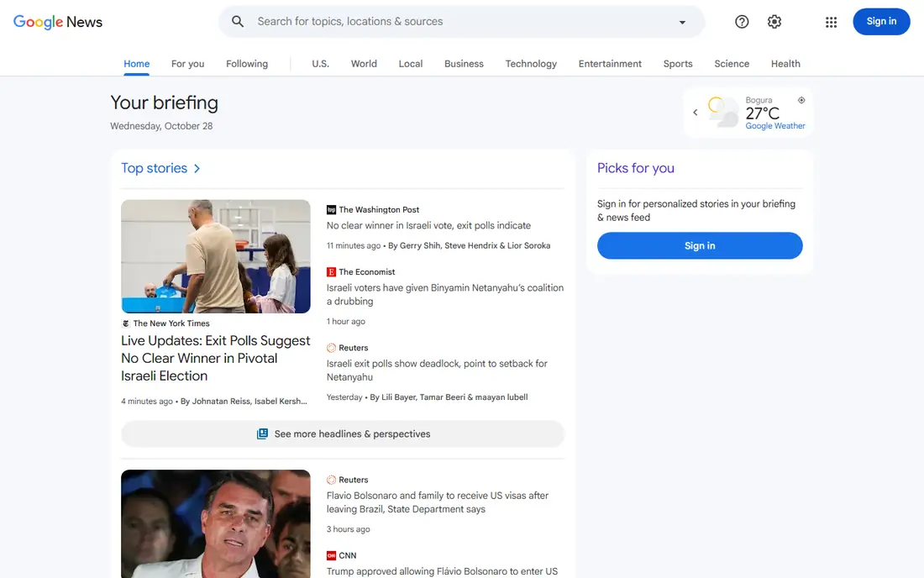Click Reuters icon above Flavio Bolsonaro story
This screenshot has width=924, height=578.
tap(331, 480)
